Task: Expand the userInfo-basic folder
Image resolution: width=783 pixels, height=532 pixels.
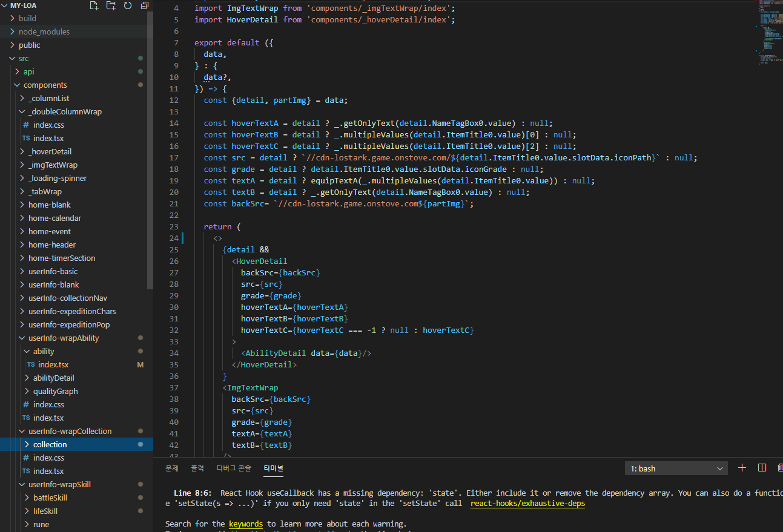Action: pos(75,271)
